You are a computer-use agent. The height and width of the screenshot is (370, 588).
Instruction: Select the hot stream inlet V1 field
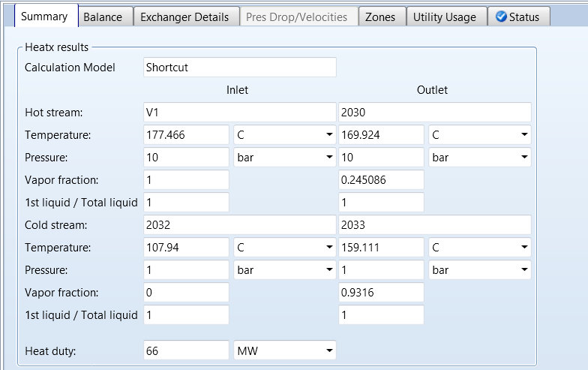pos(239,113)
